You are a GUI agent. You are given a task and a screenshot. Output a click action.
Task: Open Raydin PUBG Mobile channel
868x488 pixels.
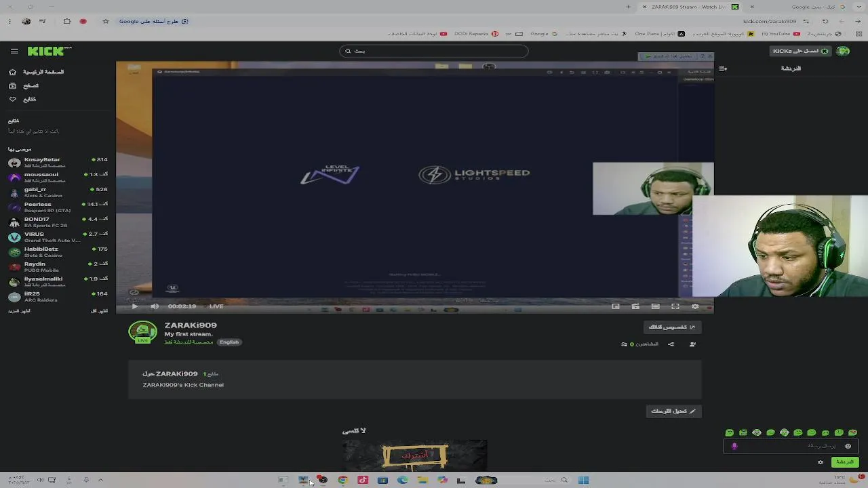(x=58, y=266)
